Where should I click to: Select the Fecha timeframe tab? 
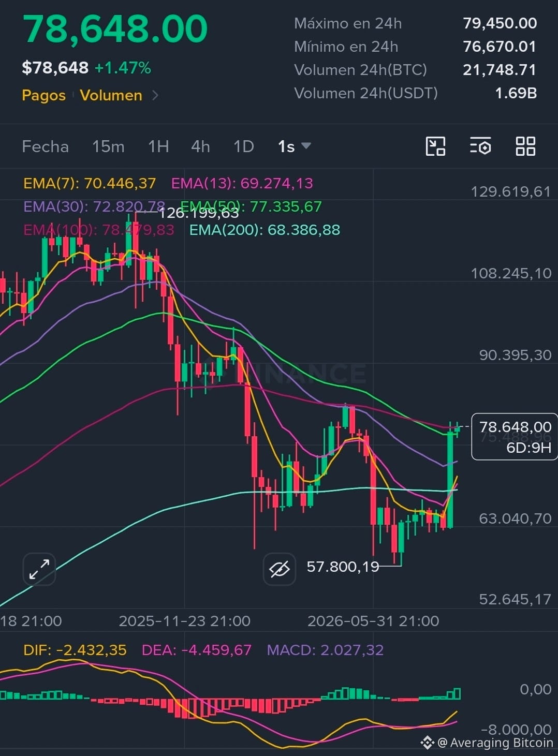46,146
